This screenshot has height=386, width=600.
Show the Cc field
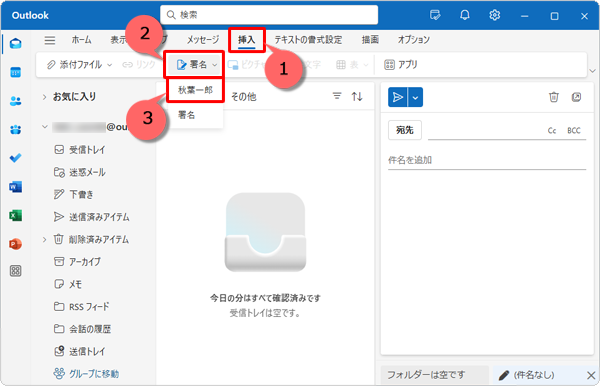tap(551, 131)
